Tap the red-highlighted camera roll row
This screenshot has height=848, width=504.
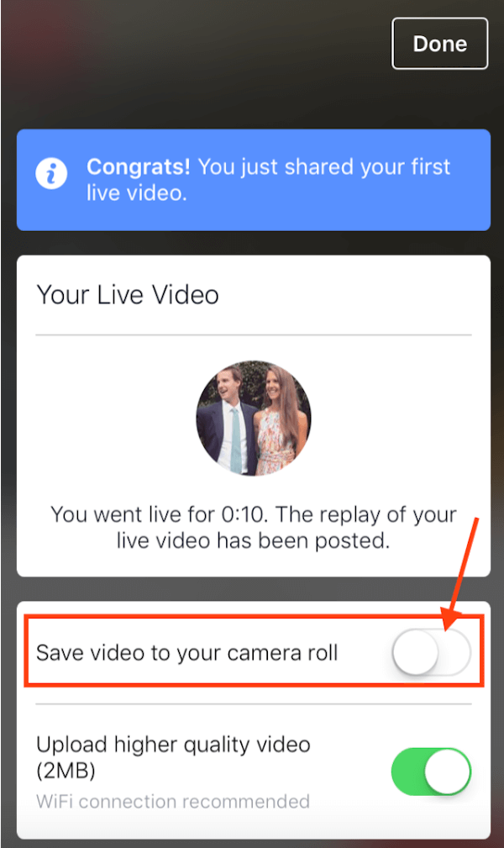254,651
